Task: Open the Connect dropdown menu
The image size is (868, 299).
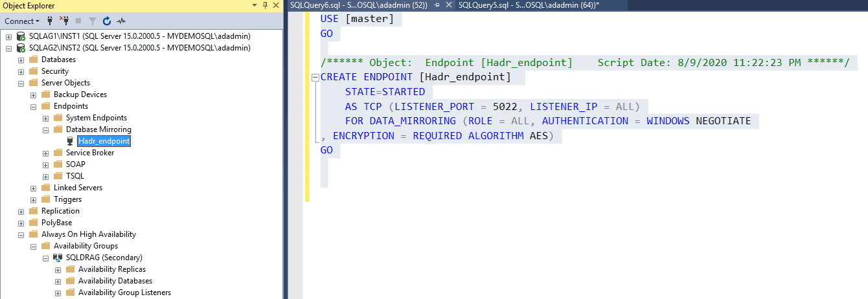Action: (22, 21)
